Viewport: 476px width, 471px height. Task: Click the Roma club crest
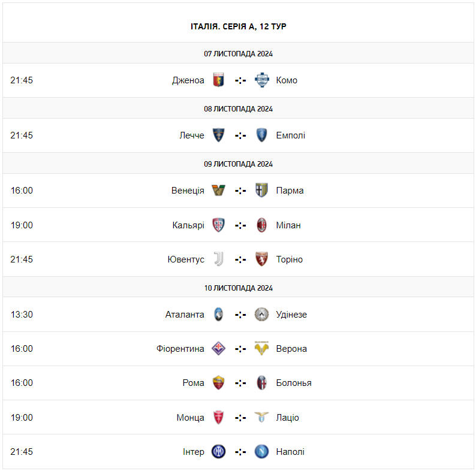coord(219,383)
